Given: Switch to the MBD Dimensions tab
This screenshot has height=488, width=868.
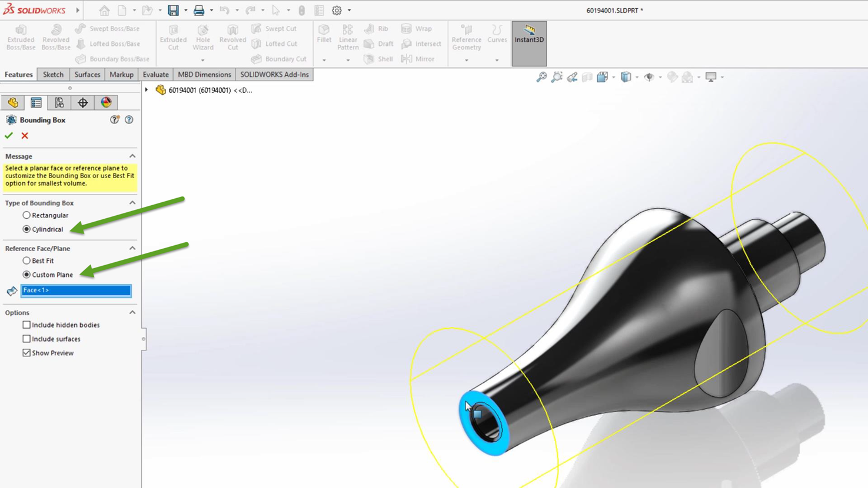Looking at the screenshot, I should (x=204, y=75).
